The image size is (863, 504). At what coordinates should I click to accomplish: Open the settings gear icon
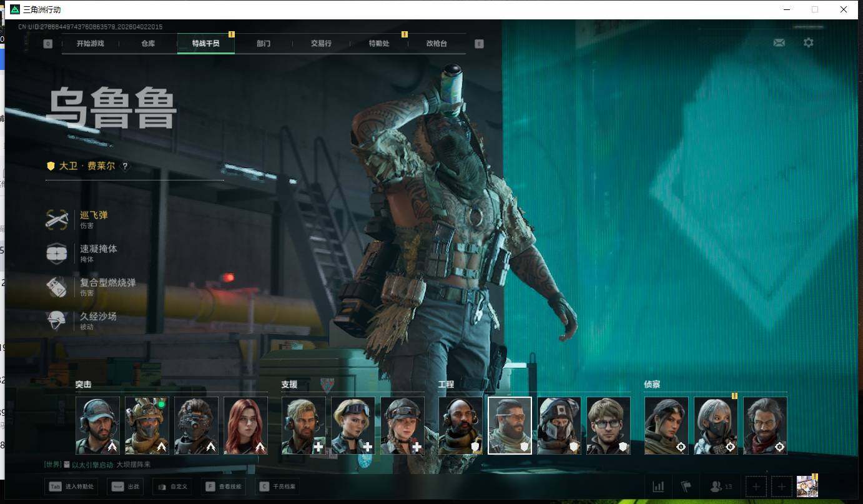tap(809, 43)
